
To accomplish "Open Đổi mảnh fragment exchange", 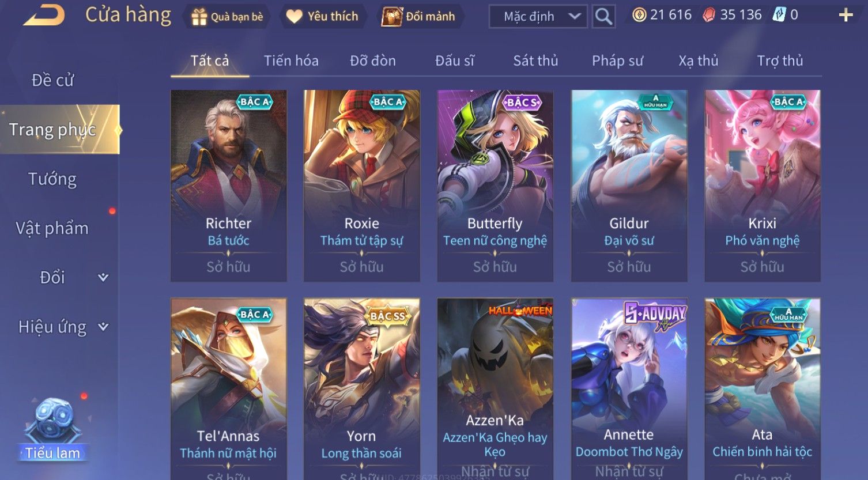I will point(419,17).
